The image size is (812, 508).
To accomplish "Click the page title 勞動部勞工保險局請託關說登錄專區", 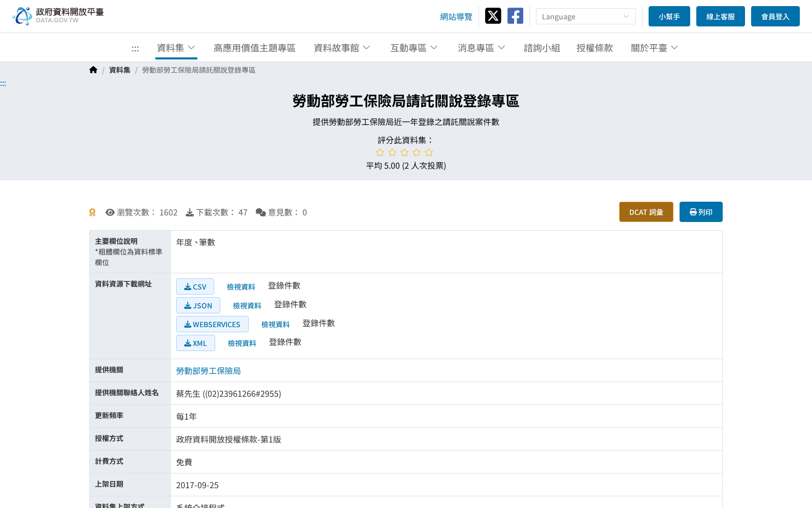I will pyautogui.click(x=406, y=101).
